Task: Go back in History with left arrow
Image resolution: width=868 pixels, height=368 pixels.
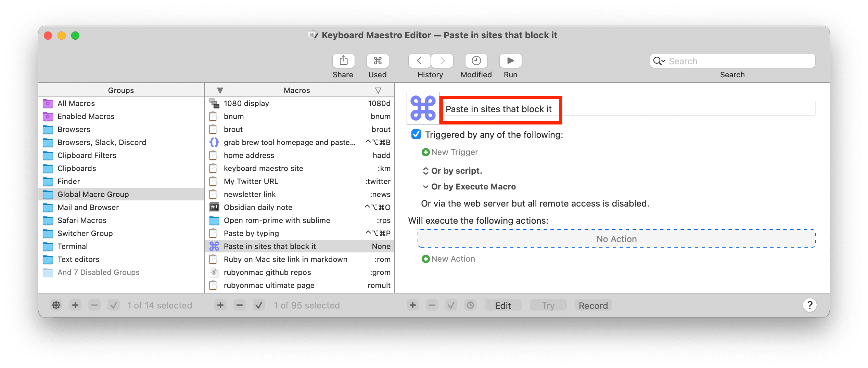Action: pyautogui.click(x=419, y=61)
